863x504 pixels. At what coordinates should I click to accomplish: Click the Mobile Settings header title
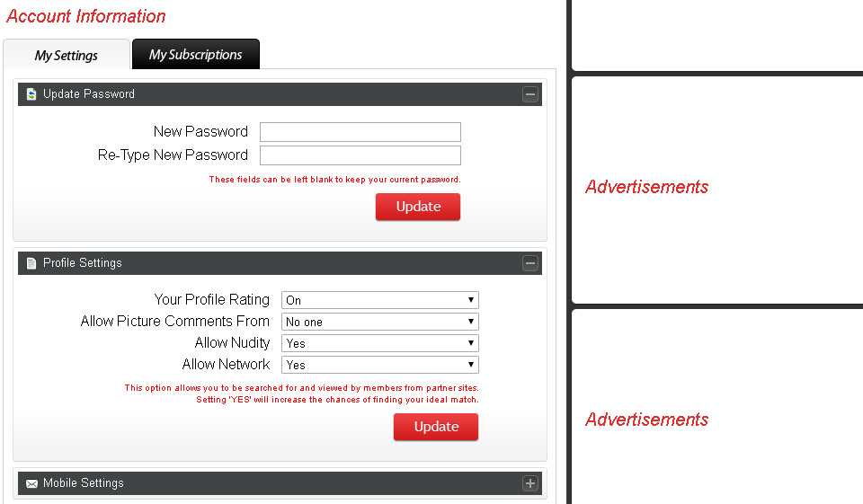(x=83, y=483)
